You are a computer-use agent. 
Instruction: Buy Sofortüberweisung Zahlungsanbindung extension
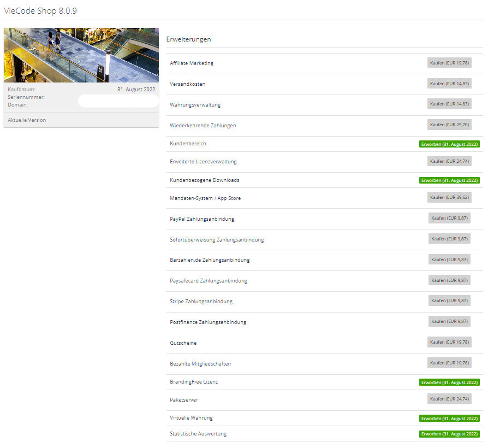point(450,239)
